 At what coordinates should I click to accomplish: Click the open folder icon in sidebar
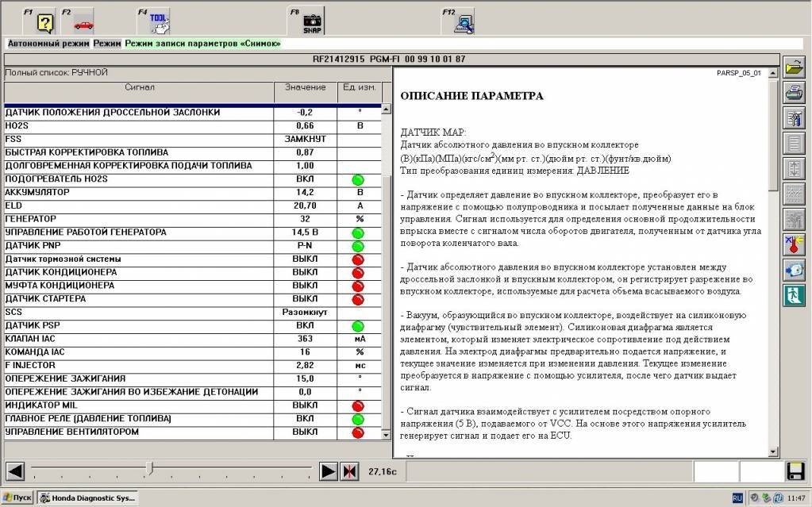pyautogui.click(x=794, y=68)
